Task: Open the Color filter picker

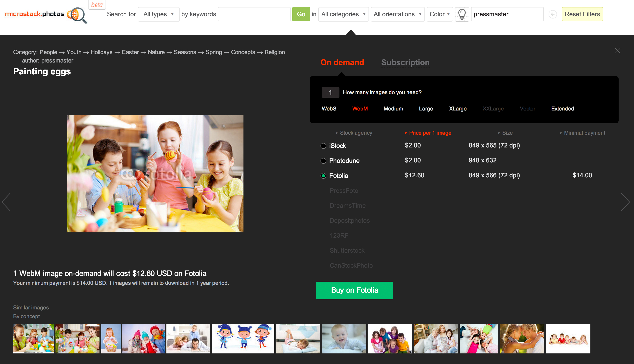Action: 439,14
